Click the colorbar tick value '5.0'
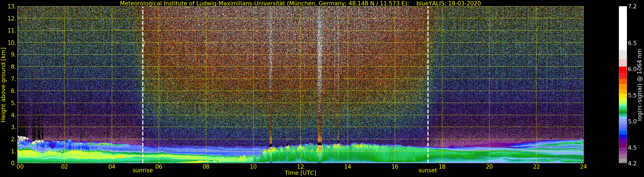This screenshot has height=177, width=644. 632,121
